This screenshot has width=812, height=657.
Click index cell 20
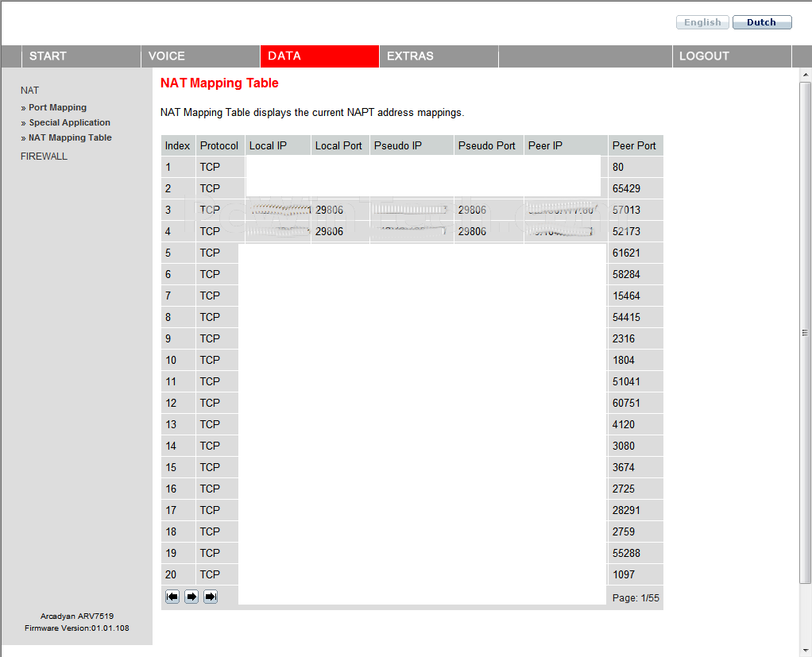pyautogui.click(x=178, y=574)
